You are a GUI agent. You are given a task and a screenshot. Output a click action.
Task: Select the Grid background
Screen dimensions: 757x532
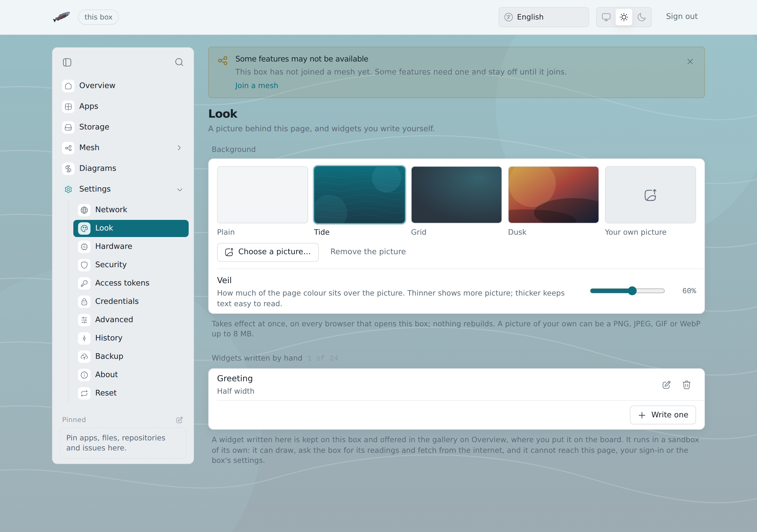click(x=456, y=195)
